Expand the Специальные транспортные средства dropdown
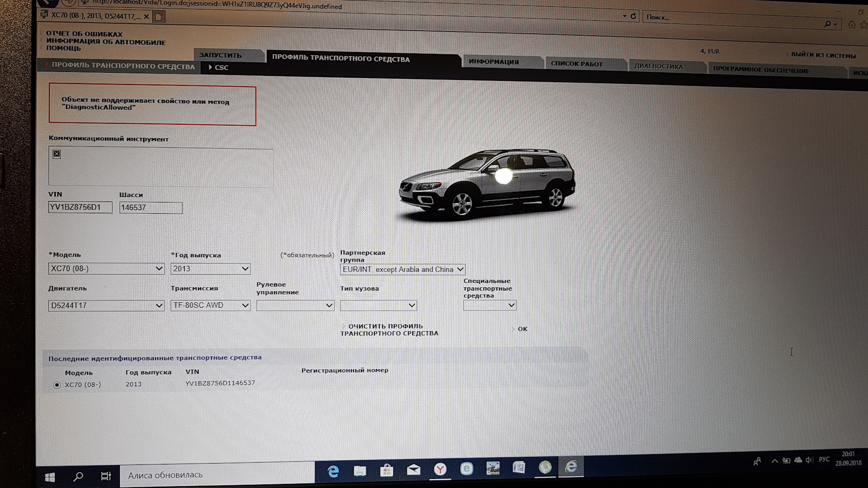868x488 pixels. (x=490, y=305)
